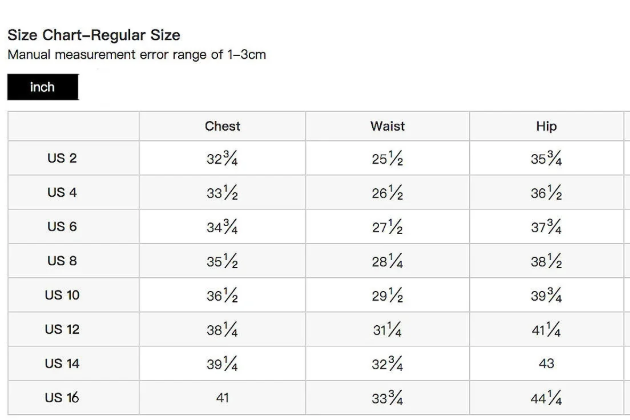Select the US 14 size label
The width and height of the screenshot is (630, 420).
pyautogui.click(x=62, y=363)
